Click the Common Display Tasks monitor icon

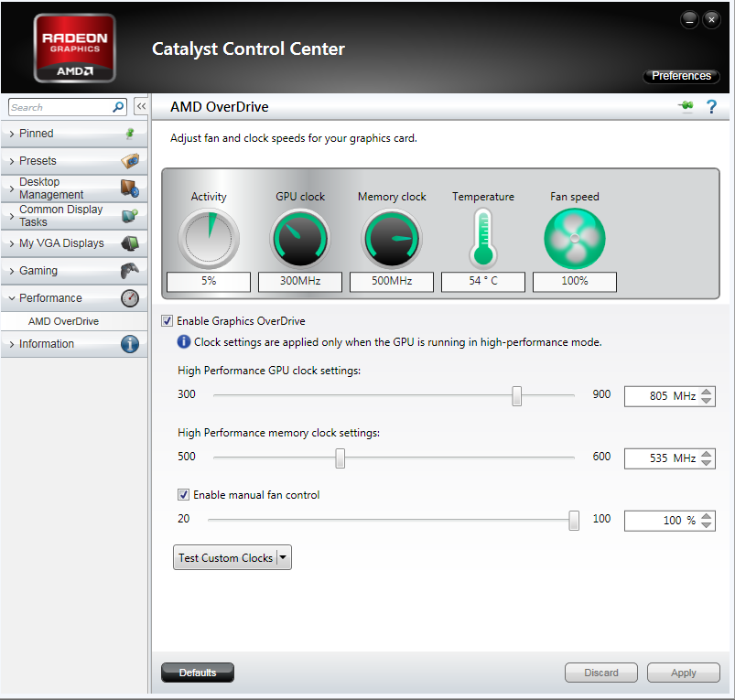tap(130, 216)
